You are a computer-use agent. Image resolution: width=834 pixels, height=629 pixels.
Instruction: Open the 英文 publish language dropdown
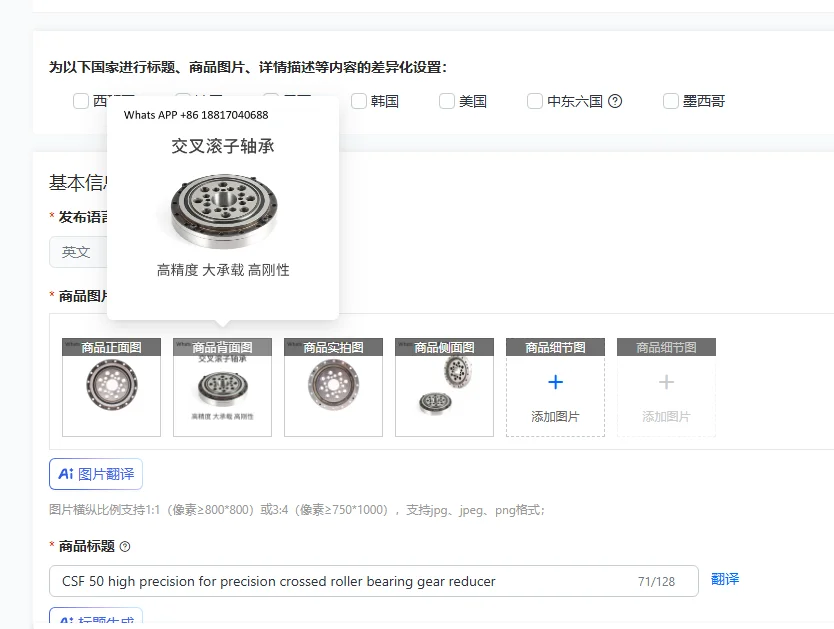tap(79, 252)
